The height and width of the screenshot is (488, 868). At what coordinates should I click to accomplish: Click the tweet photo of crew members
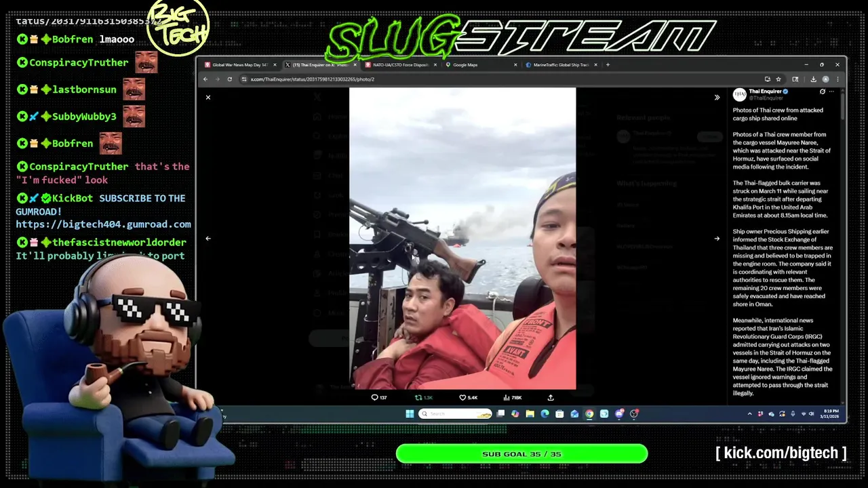pos(462,239)
